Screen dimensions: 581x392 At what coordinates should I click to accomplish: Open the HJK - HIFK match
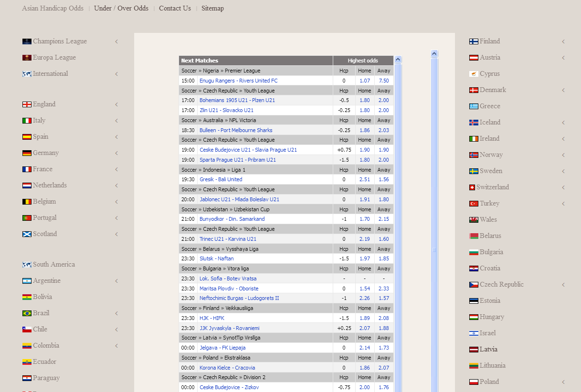click(x=211, y=318)
